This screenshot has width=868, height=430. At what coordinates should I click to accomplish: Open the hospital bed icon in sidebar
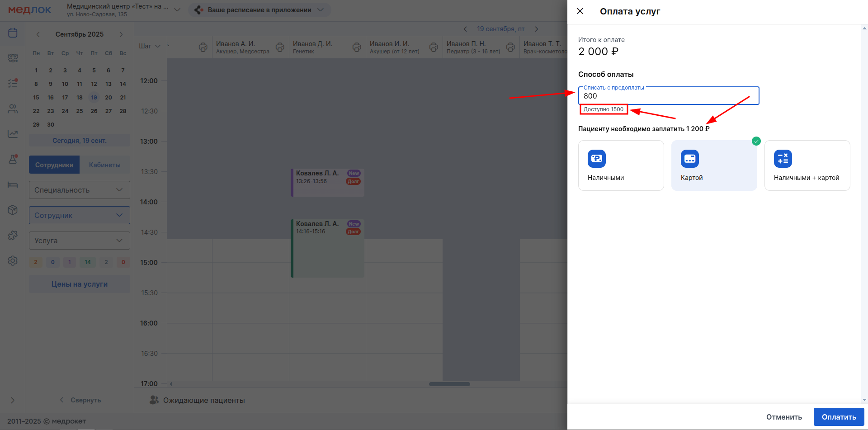tap(13, 184)
